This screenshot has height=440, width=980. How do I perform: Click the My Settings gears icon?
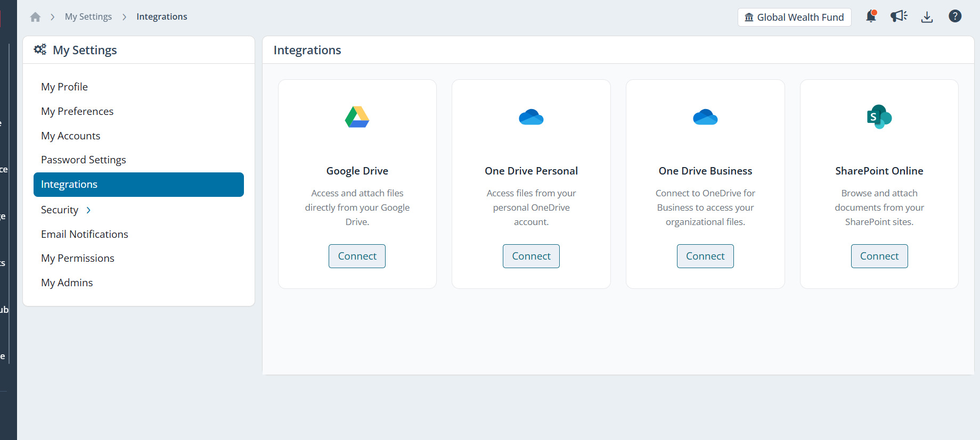click(40, 49)
